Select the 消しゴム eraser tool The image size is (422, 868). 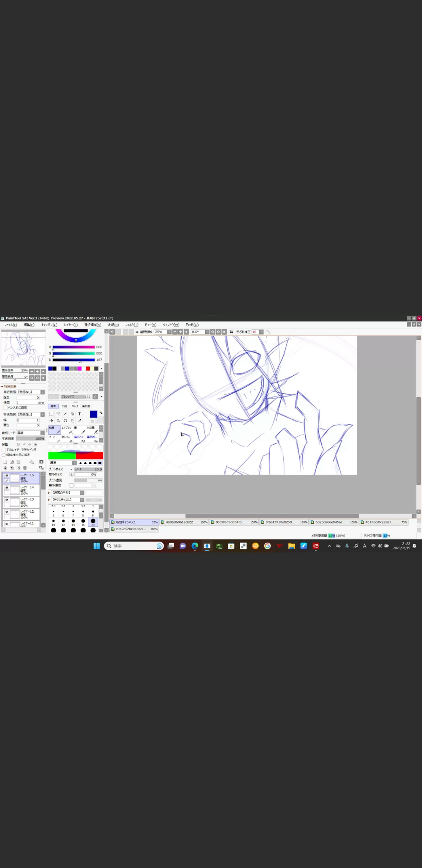tap(66, 439)
